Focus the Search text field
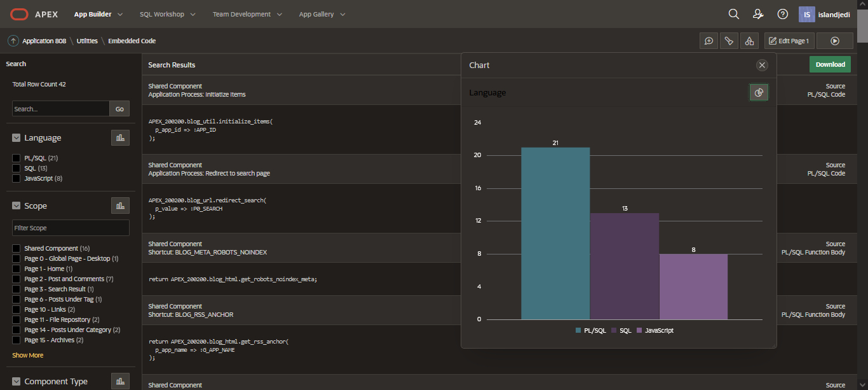868x390 pixels. coord(61,109)
